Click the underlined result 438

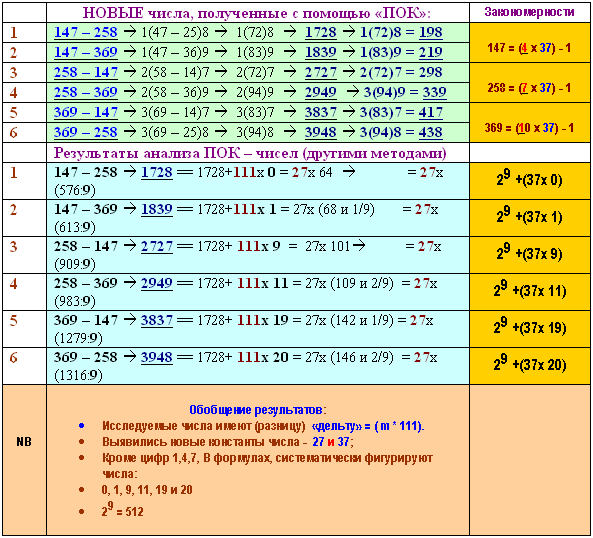[x=430, y=133]
